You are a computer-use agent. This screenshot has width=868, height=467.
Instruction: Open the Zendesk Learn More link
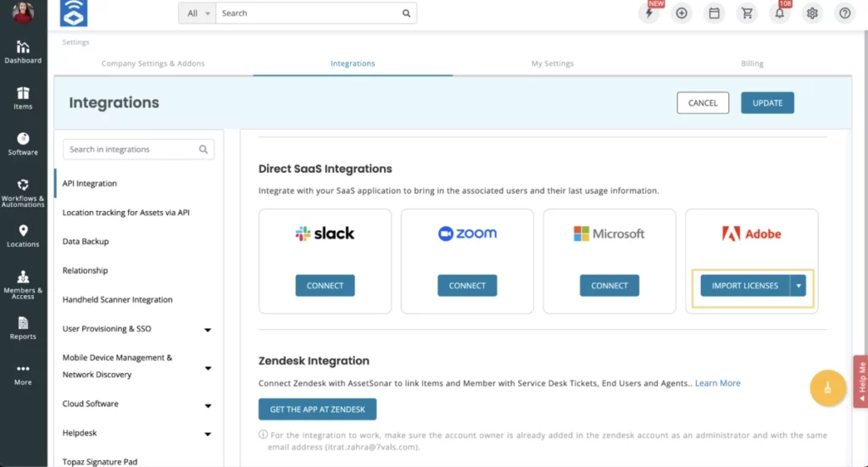(717, 383)
